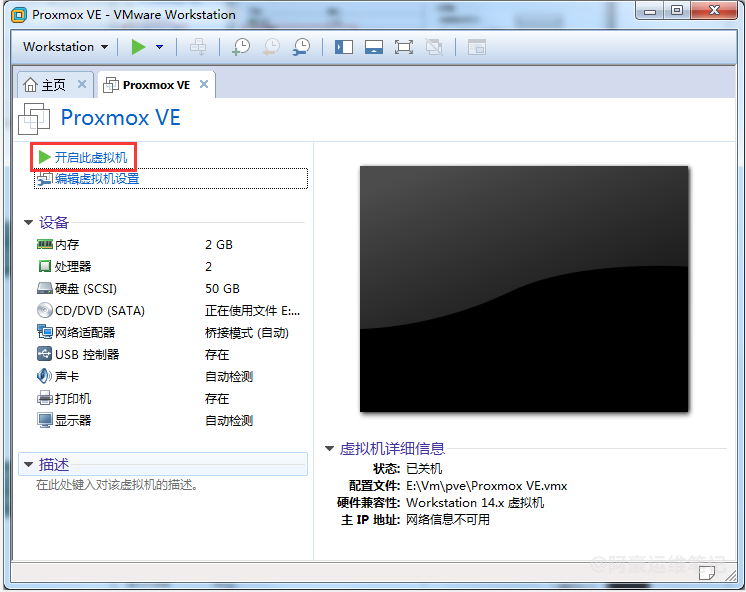Click the Proxmox VE title VM icon
This screenshot has height=592, width=746.
(33, 119)
